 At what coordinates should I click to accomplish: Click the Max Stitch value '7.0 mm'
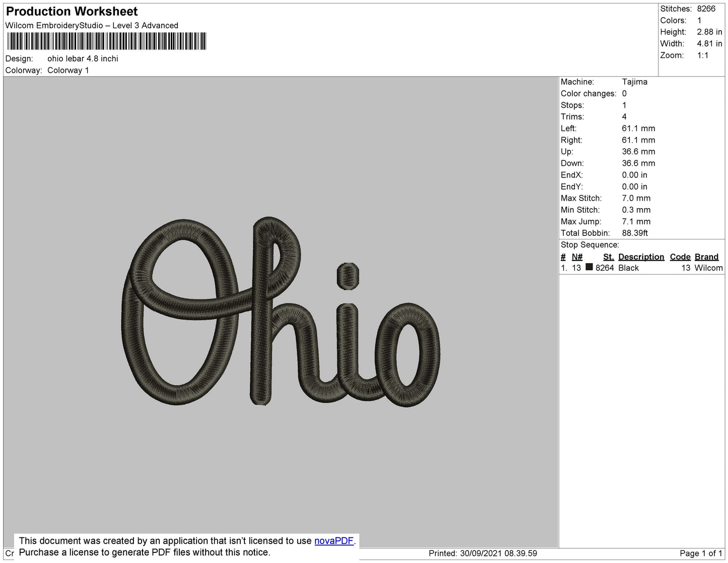(x=636, y=198)
